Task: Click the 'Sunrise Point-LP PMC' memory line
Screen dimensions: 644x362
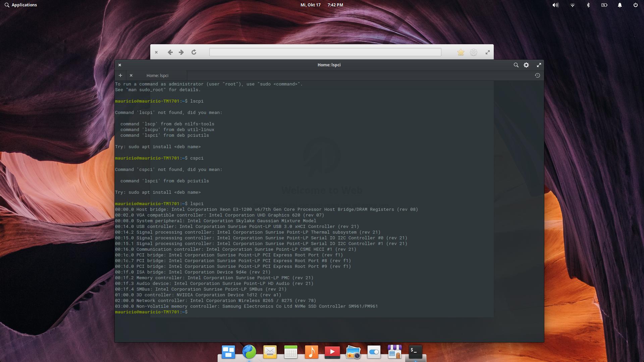Action: (214, 278)
